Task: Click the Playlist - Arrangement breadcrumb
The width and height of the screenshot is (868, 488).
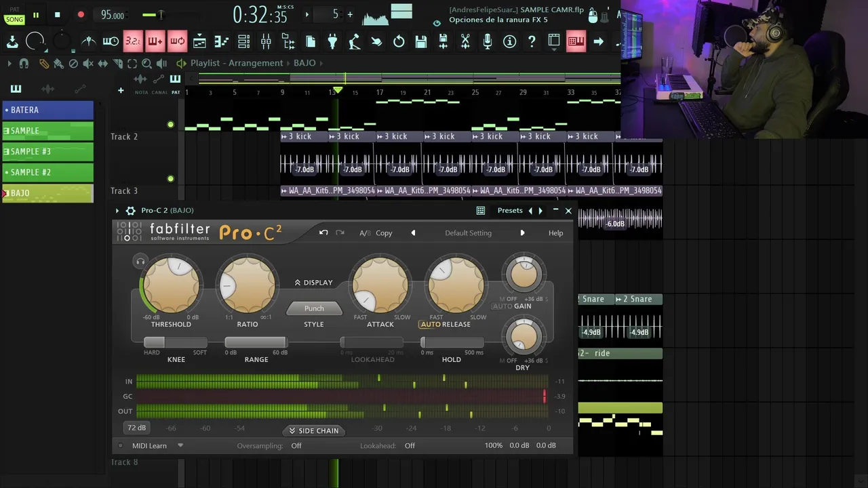Action: click(x=237, y=63)
